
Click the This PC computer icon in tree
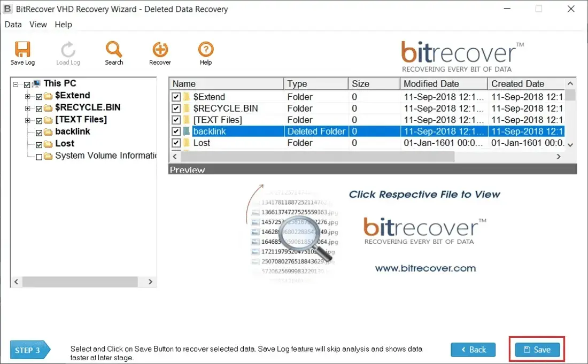[x=36, y=83]
